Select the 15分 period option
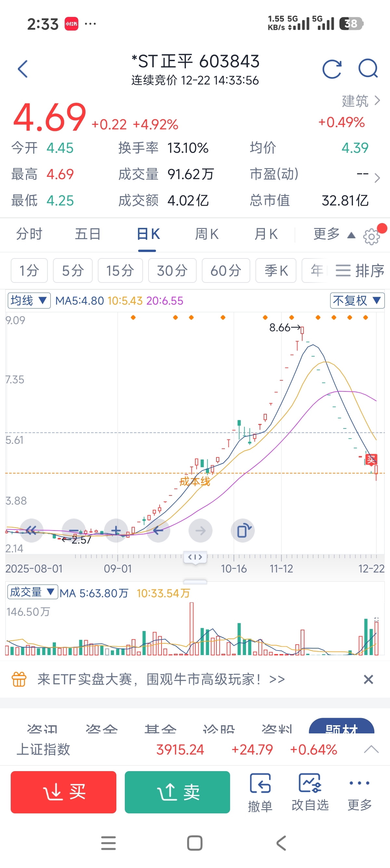This screenshot has width=390, height=868. pos(120,270)
